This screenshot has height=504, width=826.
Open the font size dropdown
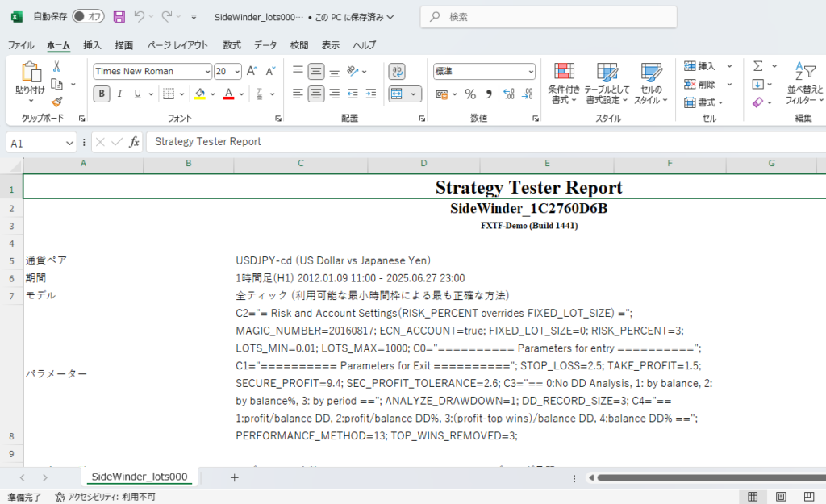[x=237, y=72]
